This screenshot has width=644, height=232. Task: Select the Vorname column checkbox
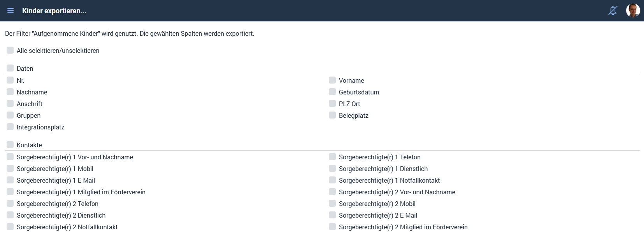coord(332,80)
